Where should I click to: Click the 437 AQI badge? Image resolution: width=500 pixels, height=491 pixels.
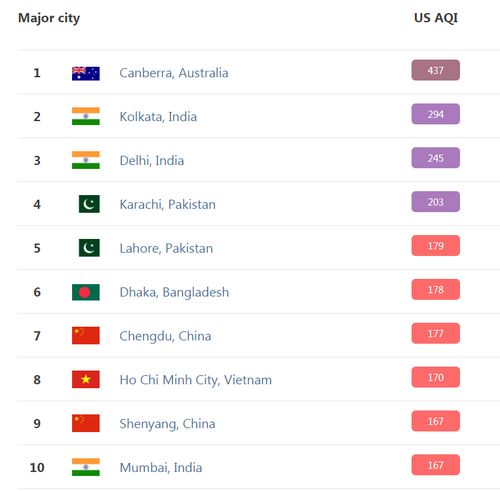(x=436, y=70)
